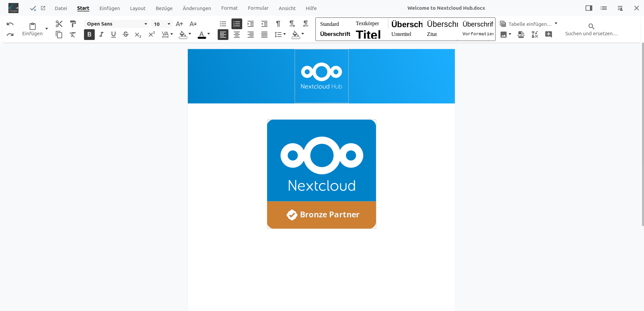644x311 pixels.
Task: Open the sidebar panel icon
Action: (x=589, y=8)
